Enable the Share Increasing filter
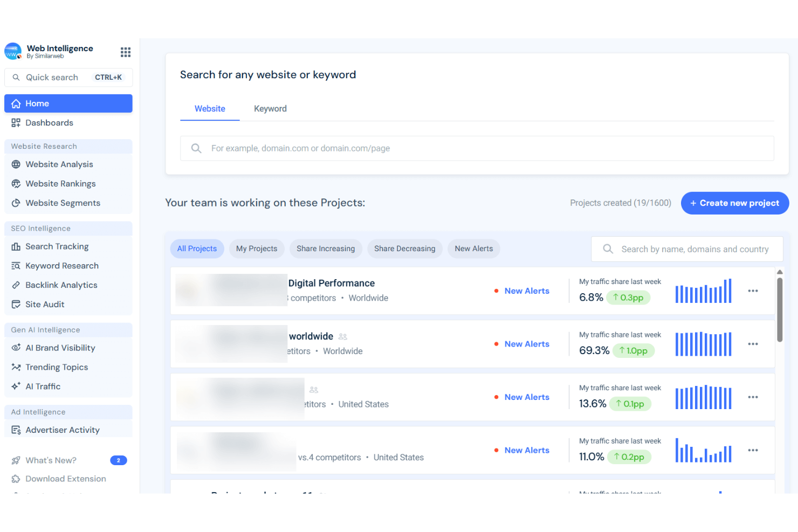Viewport: 798px width, 532px height. click(326, 248)
